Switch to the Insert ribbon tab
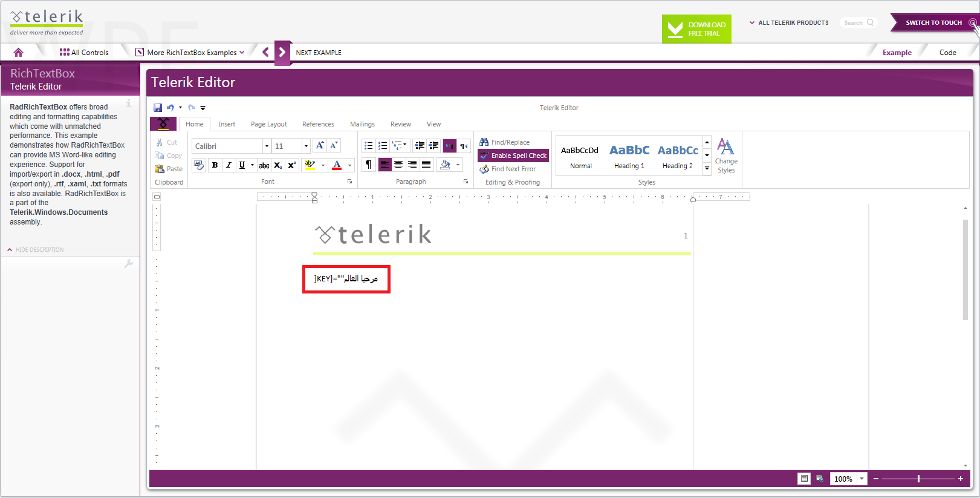980x498 pixels. point(227,124)
